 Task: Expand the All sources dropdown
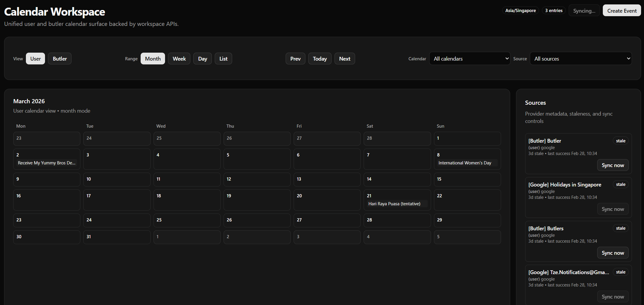tap(580, 59)
